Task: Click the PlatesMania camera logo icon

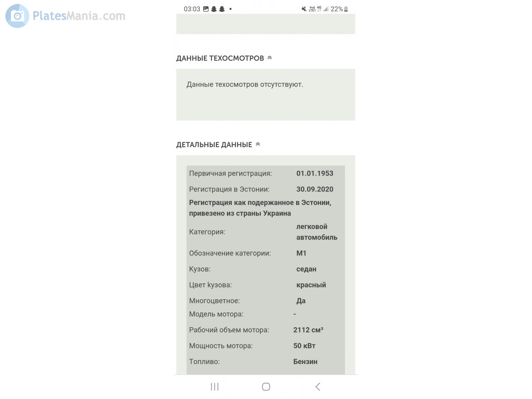Action: pyautogui.click(x=17, y=16)
